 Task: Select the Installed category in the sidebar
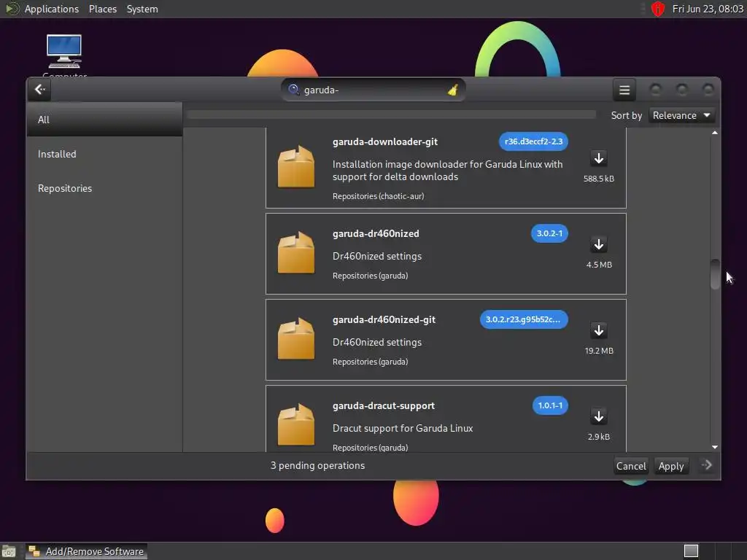click(104, 154)
